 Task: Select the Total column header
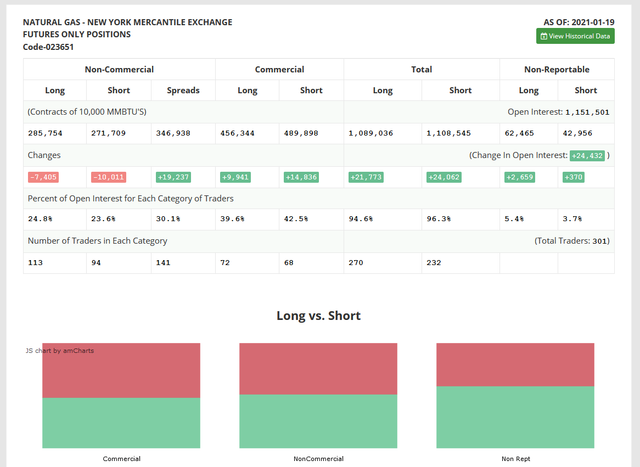[422, 69]
